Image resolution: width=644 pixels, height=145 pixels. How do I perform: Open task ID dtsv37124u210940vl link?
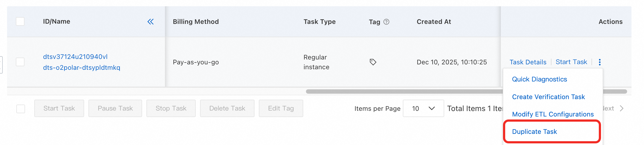(x=75, y=57)
